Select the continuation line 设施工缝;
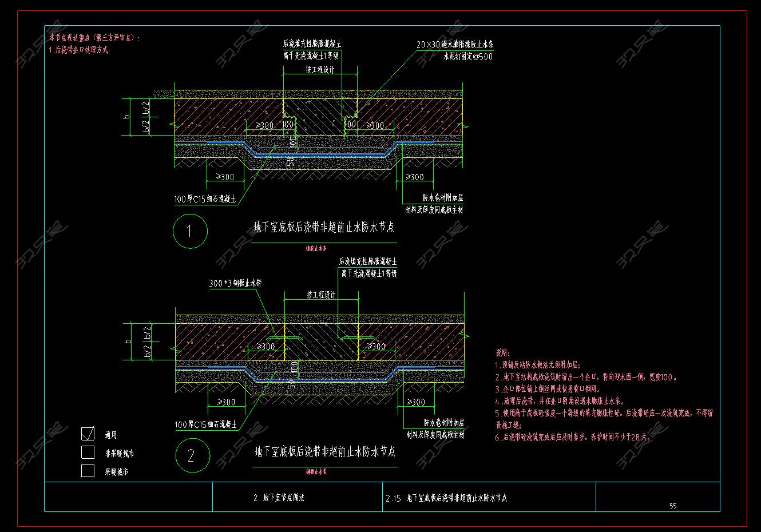The width and height of the screenshot is (761, 532). click(x=508, y=426)
